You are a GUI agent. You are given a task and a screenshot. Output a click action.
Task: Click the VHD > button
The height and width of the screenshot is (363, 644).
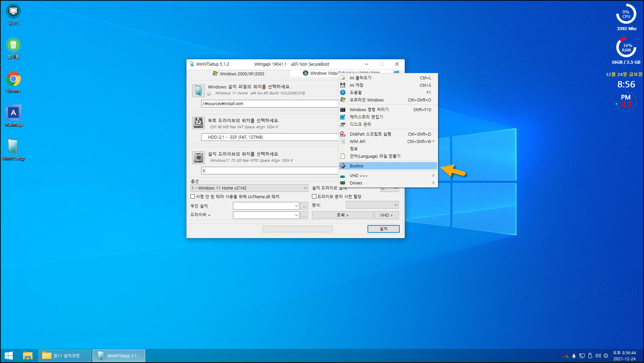tap(386, 215)
